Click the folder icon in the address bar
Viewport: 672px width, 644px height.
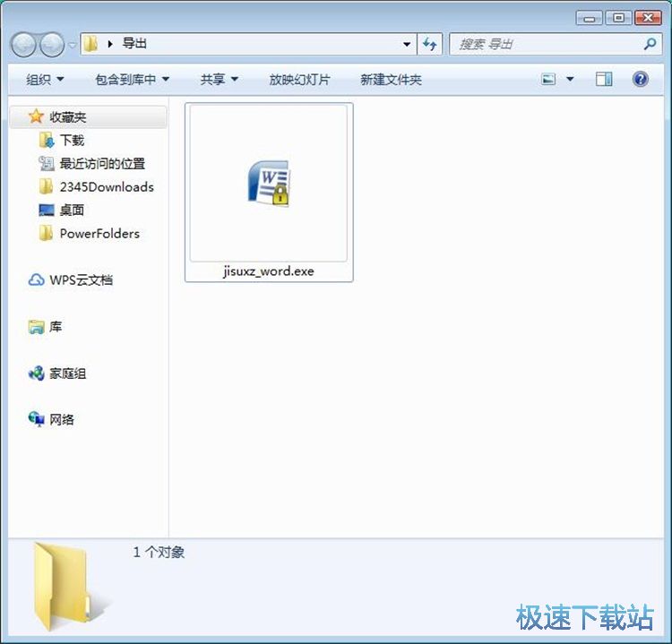(90, 44)
